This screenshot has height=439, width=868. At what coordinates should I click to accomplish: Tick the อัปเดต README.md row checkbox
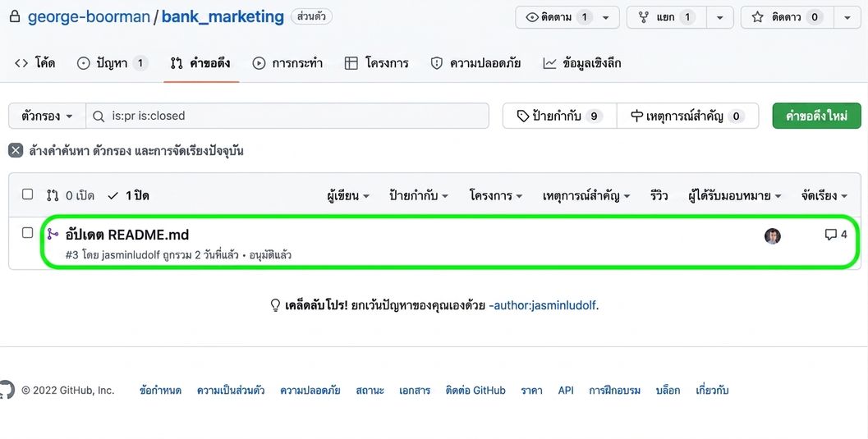pyautogui.click(x=27, y=233)
